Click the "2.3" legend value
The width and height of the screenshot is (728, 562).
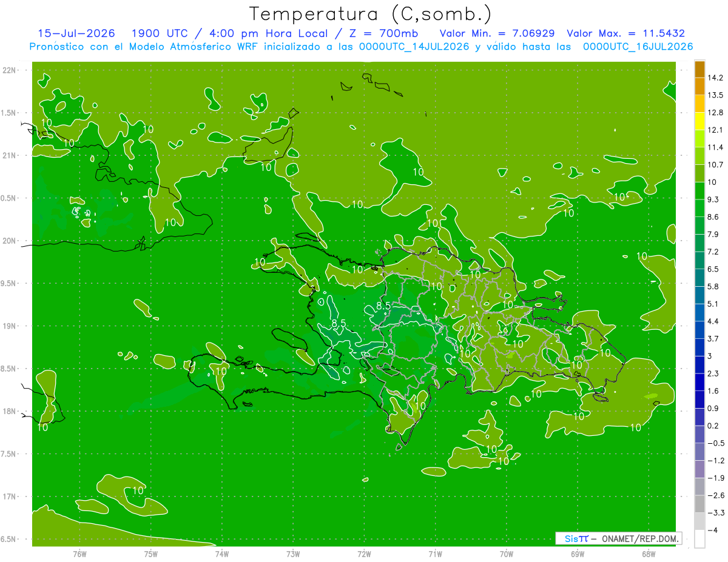[x=713, y=373]
